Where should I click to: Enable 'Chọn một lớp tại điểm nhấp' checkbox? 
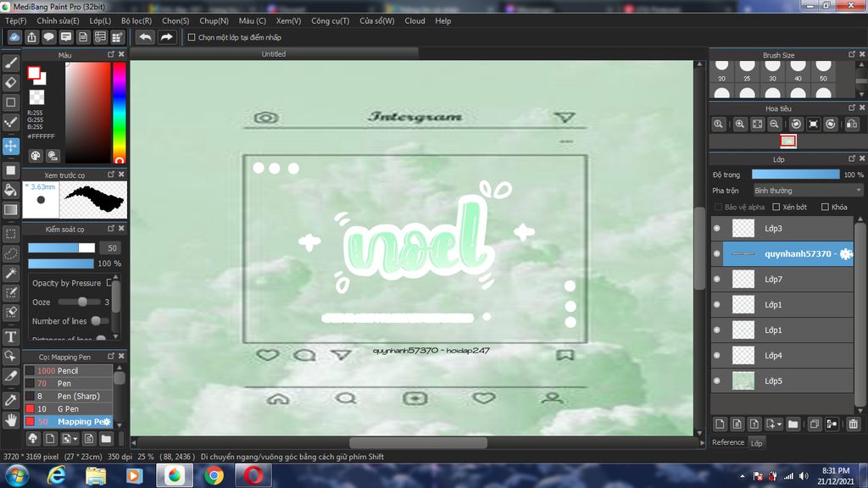[x=192, y=37]
